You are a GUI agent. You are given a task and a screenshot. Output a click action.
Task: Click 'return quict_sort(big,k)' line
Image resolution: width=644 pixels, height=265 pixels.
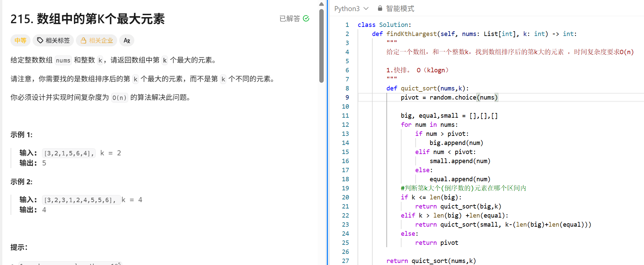coord(458,206)
